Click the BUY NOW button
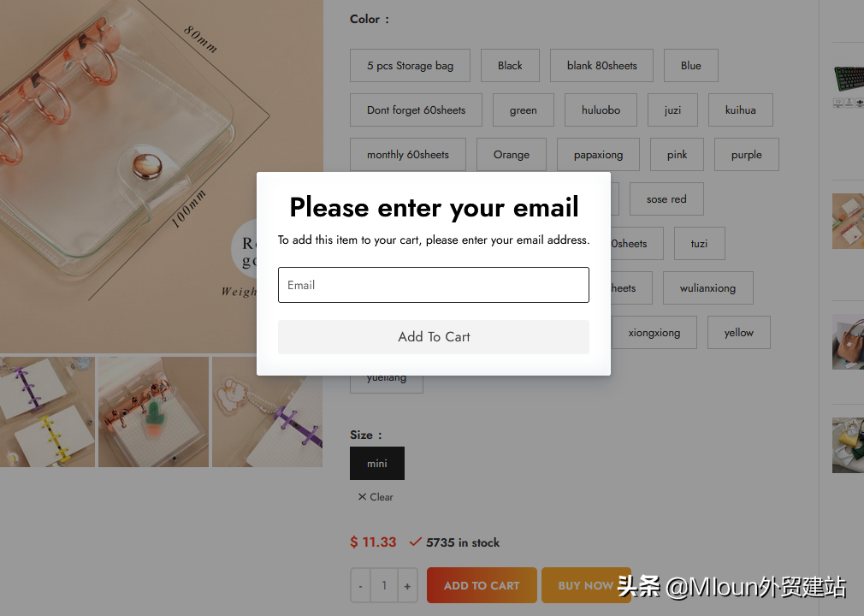This screenshot has width=864, height=616. 586,585
